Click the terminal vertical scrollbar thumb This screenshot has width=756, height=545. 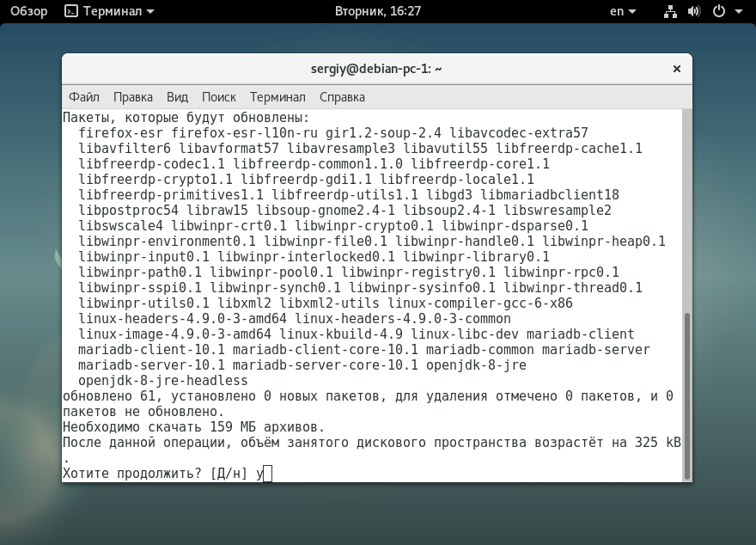click(687, 396)
